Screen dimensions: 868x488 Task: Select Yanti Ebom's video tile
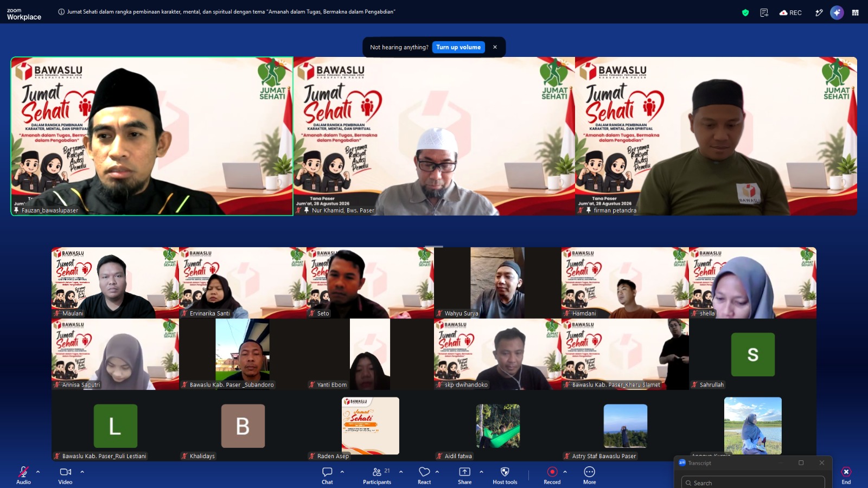[x=370, y=354]
